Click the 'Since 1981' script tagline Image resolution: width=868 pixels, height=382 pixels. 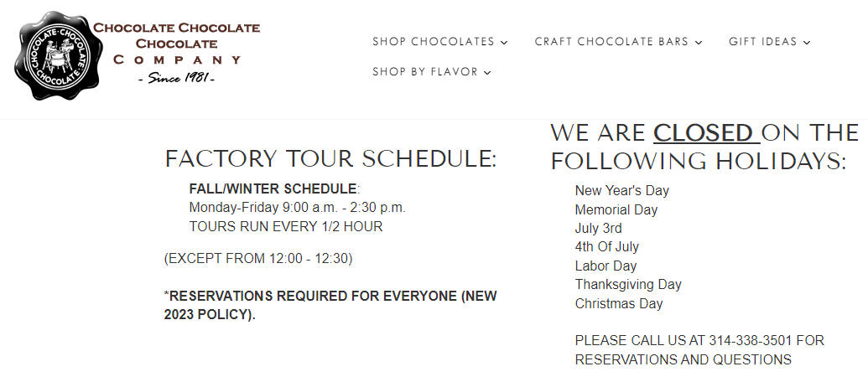pyautogui.click(x=175, y=78)
